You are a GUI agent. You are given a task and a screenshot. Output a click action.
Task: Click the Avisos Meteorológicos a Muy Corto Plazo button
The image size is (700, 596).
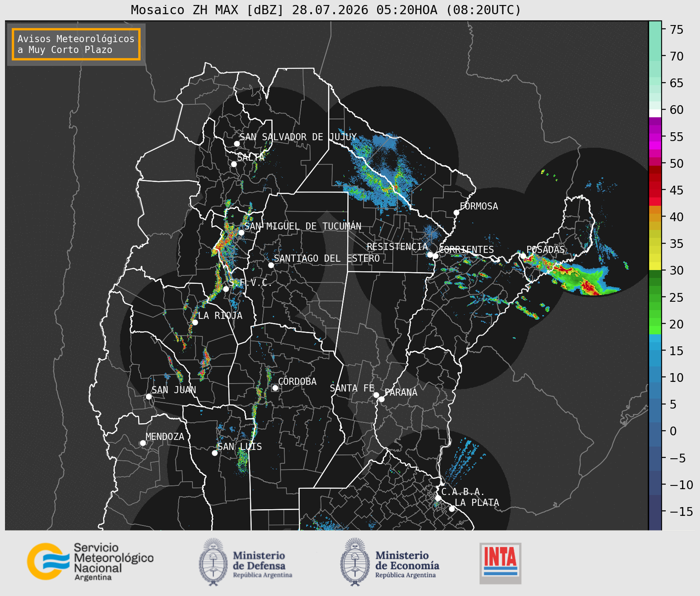(76, 44)
